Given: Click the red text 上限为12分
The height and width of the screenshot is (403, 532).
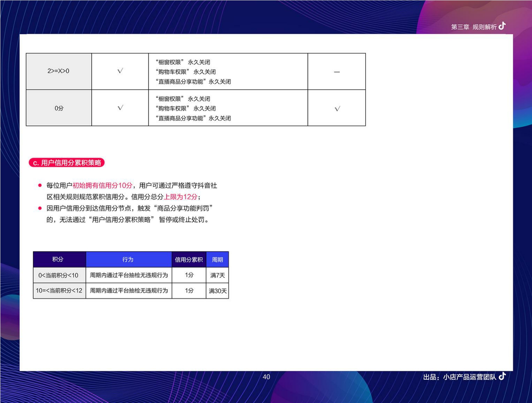Looking at the screenshot, I should click(x=180, y=197).
